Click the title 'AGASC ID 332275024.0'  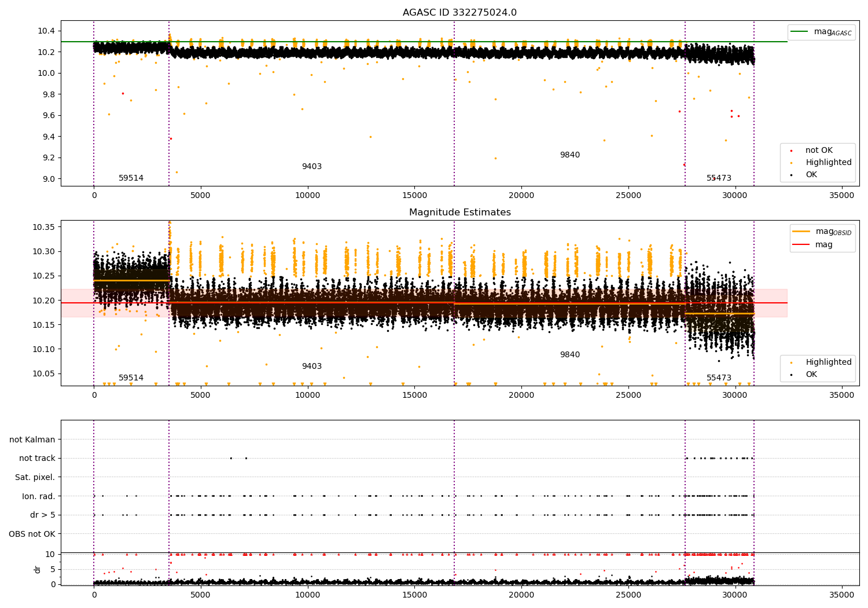click(x=459, y=13)
